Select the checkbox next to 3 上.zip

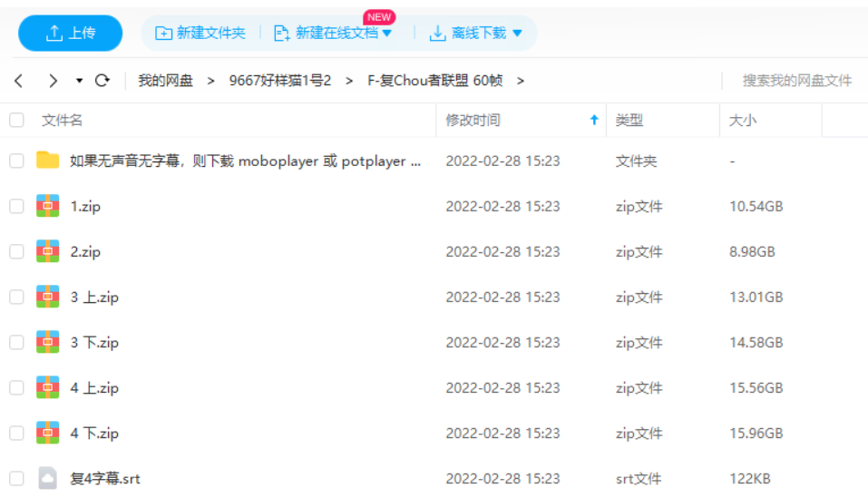16,297
